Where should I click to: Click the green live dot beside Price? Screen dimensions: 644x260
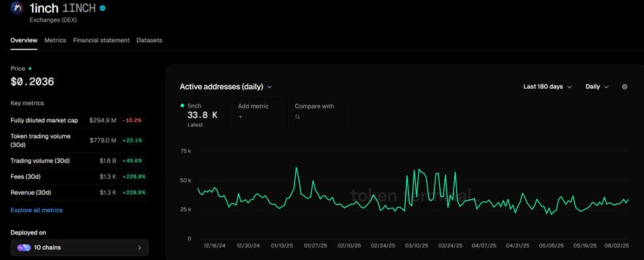pos(30,69)
